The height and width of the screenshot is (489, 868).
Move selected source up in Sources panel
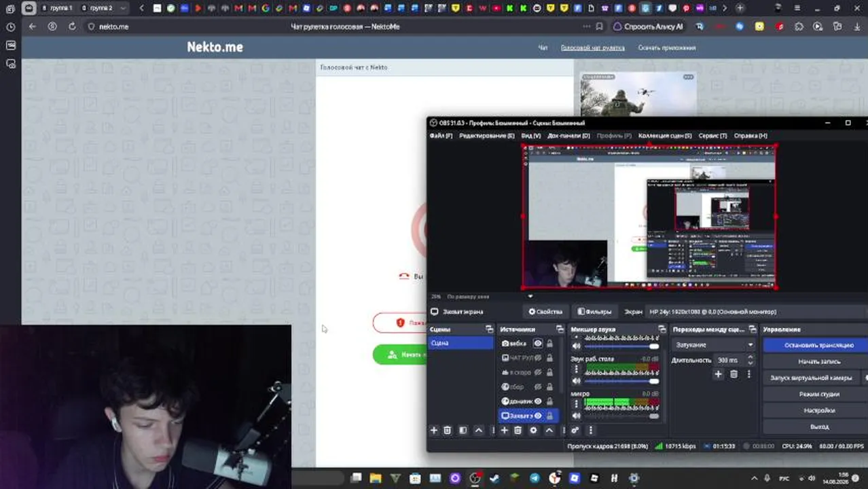tap(549, 430)
